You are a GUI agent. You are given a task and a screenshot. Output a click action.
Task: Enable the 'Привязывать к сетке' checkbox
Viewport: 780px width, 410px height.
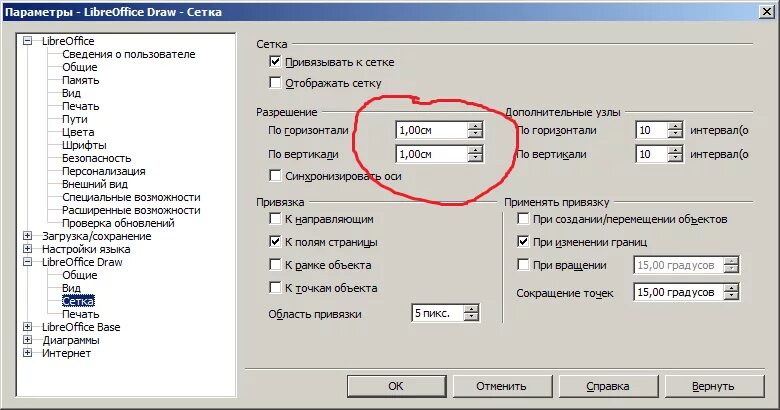(275, 62)
